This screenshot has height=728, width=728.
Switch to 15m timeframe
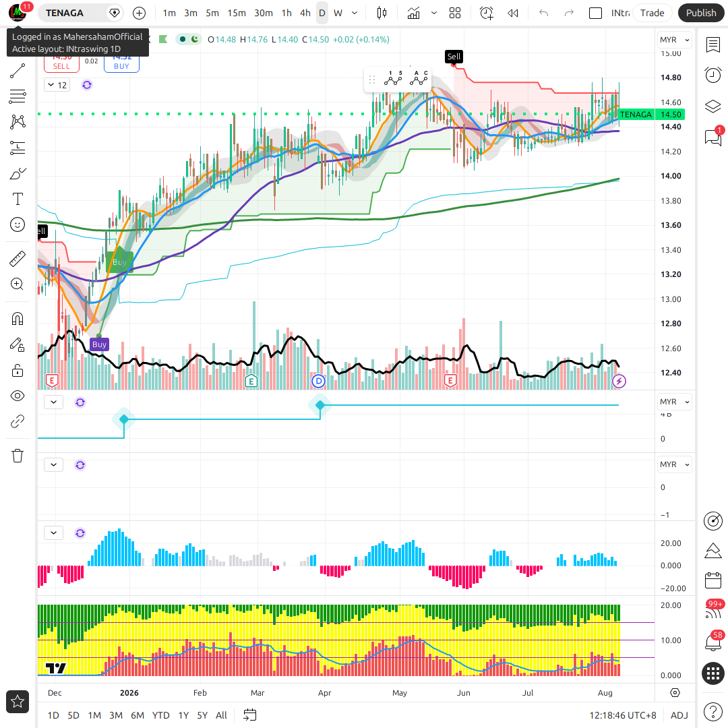point(237,13)
